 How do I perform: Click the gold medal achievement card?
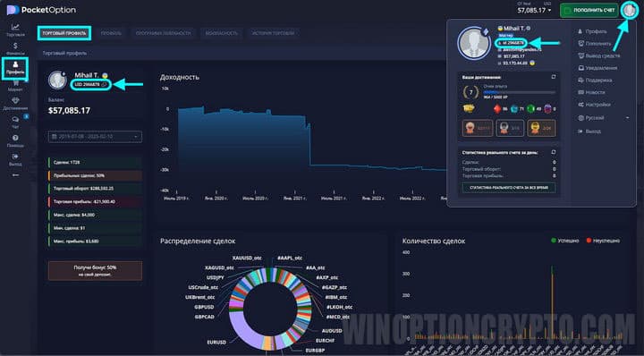pyautogui.click(x=541, y=128)
